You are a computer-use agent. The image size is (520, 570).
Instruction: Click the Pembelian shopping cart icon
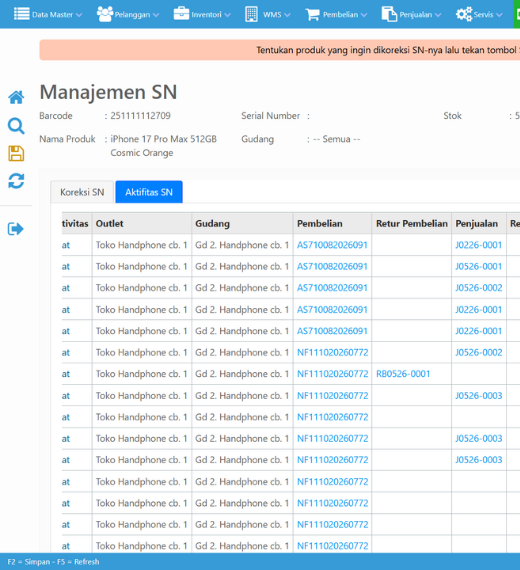tap(313, 15)
